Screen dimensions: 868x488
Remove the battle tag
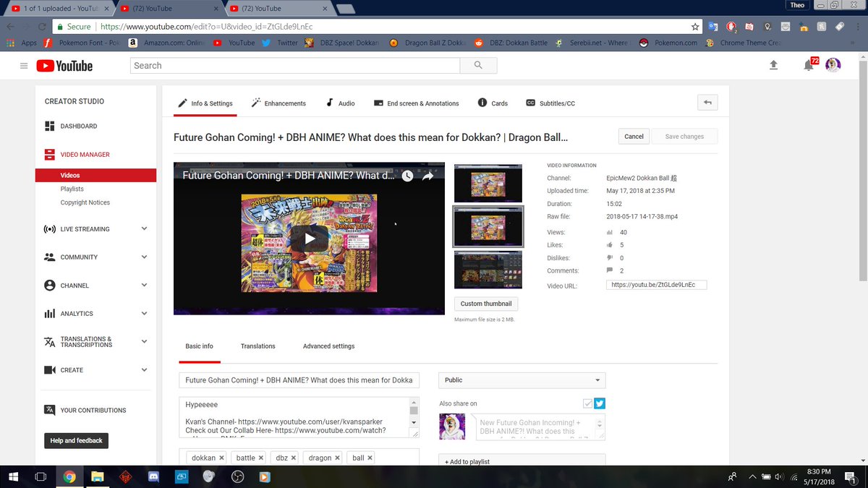coord(261,458)
